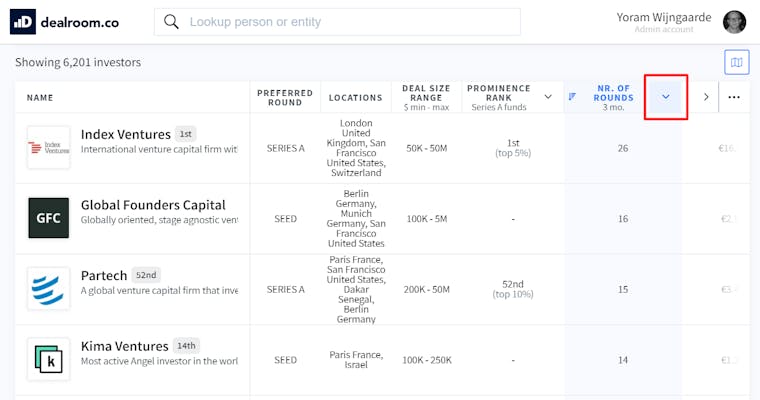This screenshot has height=400, width=760.
Task: Click the sort icon beside Nr. of Rounds
Action: (572, 96)
